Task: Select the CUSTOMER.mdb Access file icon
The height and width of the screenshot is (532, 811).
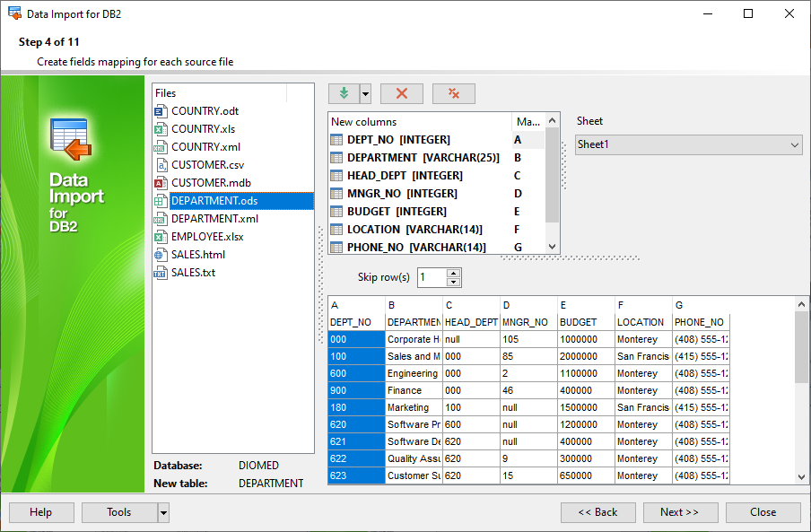Action: click(x=161, y=183)
